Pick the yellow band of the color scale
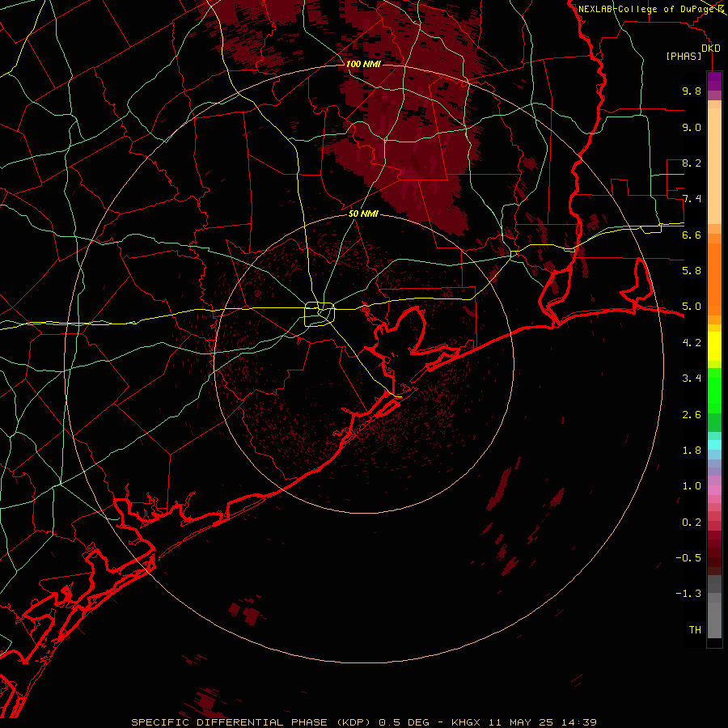Screen dimensions: 728x728 pyautogui.click(x=714, y=346)
